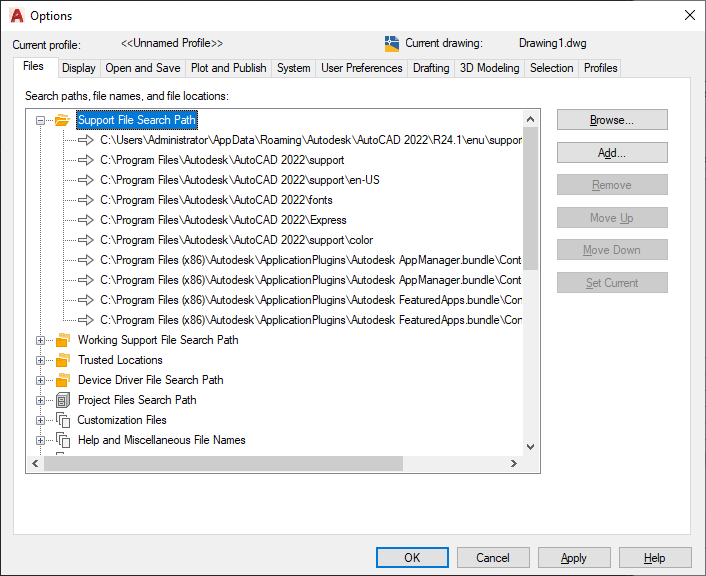The image size is (706, 576).
Task: Switch to the System tab
Action: click(x=294, y=68)
